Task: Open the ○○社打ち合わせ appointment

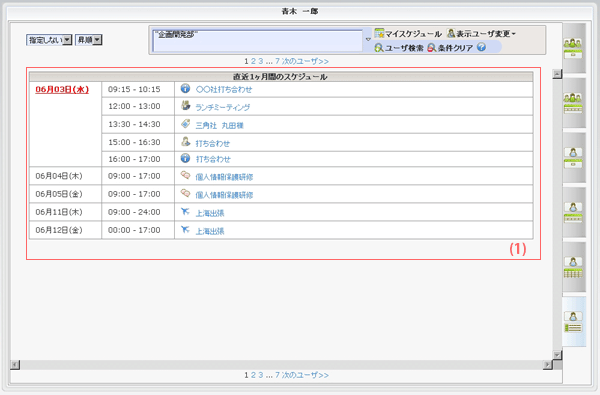Action: pos(224,90)
